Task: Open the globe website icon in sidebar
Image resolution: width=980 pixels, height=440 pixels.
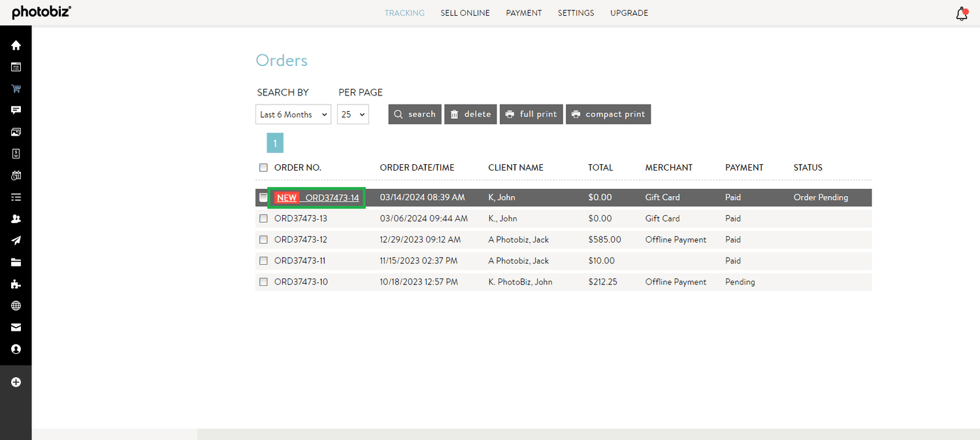Action: point(16,305)
